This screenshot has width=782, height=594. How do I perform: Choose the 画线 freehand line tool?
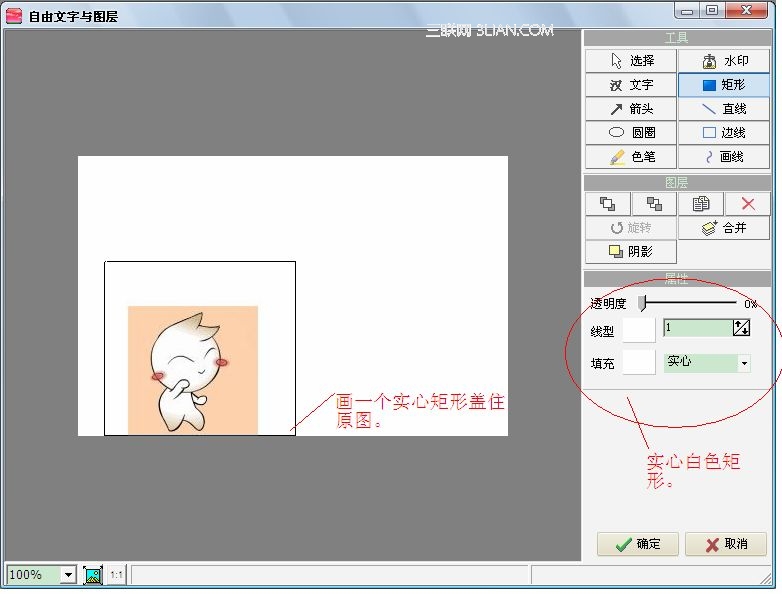coord(724,157)
